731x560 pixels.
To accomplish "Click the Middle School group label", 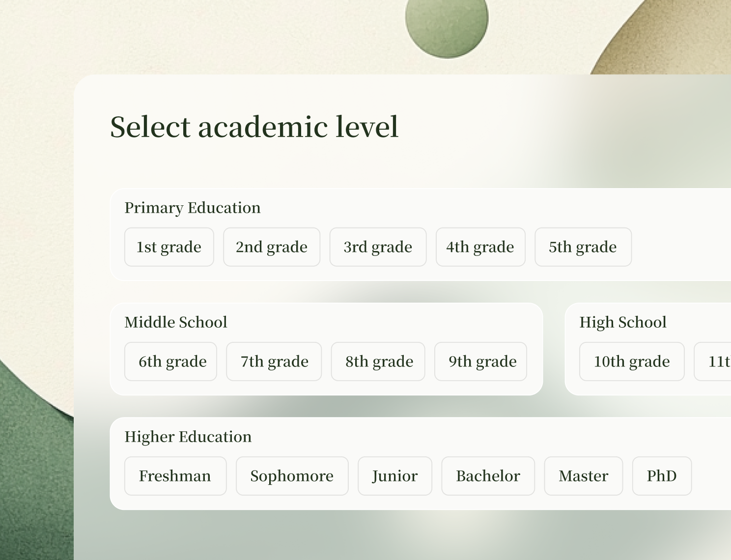I will (176, 322).
